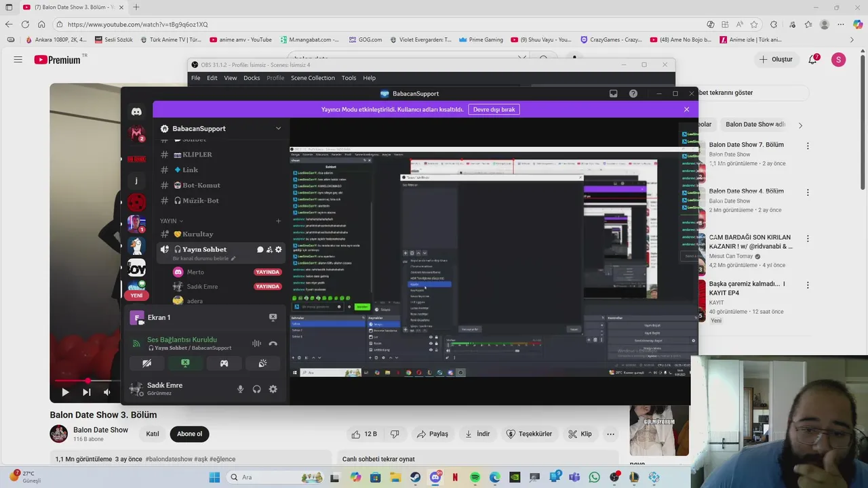The image size is (868, 488).
Task: Open YouTube notifications bell
Action: [x=812, y=60]
